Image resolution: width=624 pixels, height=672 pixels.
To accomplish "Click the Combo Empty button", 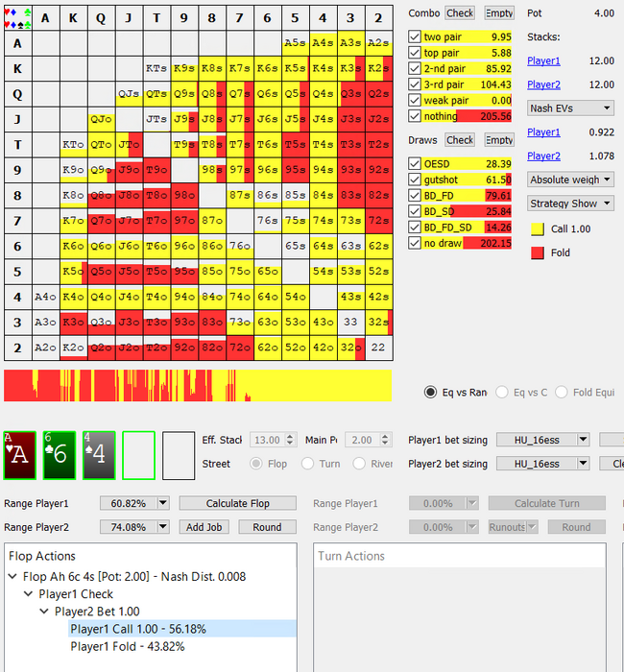I will coord(499,13).
